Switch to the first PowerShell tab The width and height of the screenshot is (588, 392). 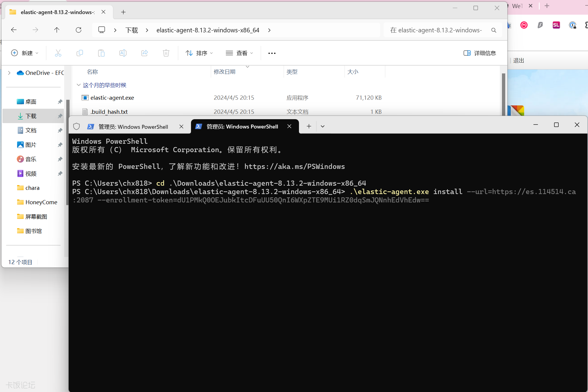pos(133,127)
